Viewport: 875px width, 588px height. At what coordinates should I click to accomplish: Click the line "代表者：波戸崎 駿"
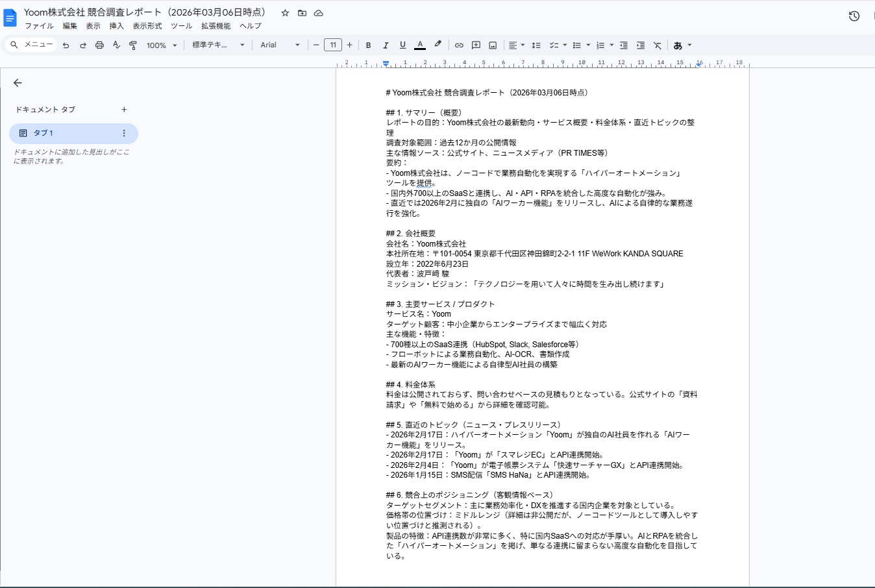(x=417, y=274)
